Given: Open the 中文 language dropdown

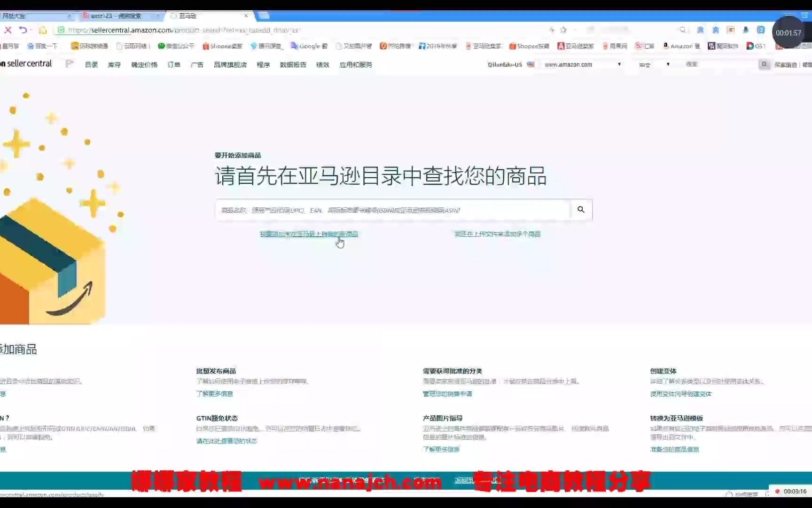Looking at the screenshot, I should [654, 64].
